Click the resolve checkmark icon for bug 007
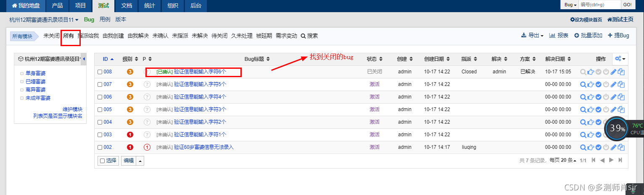The height and width of the screenshot is (195, 644). click(598, 84)
